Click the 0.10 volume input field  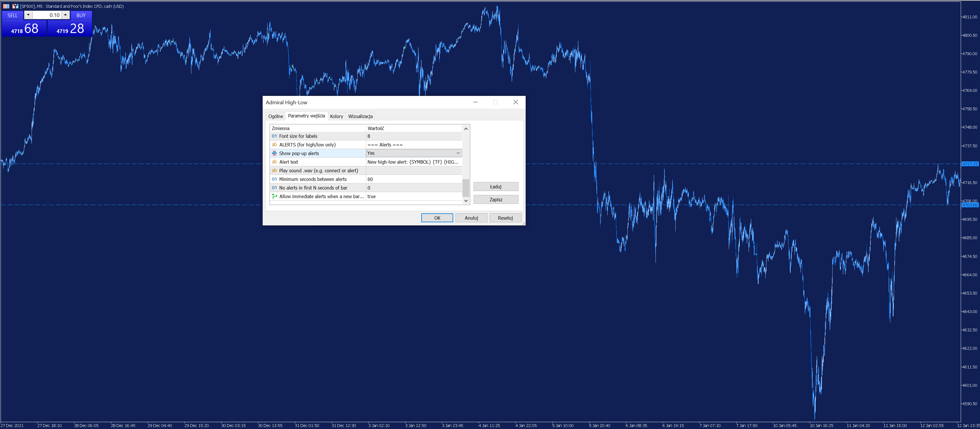click(x=47, y=15)
